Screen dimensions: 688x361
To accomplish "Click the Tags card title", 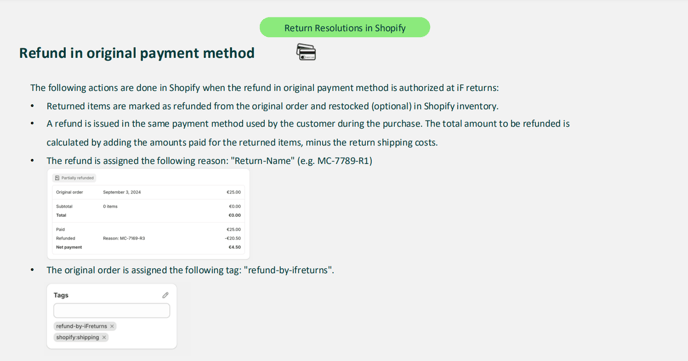I will coord(61,295).
